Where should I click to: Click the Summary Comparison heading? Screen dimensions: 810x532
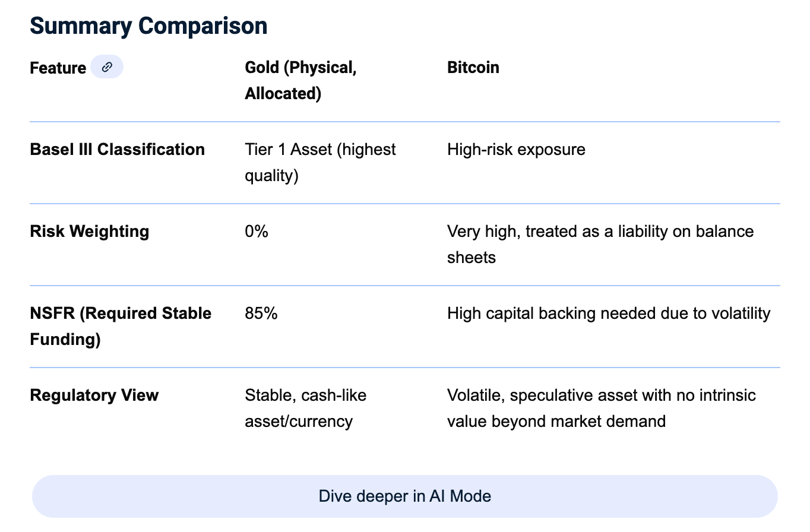click(148, 26)
